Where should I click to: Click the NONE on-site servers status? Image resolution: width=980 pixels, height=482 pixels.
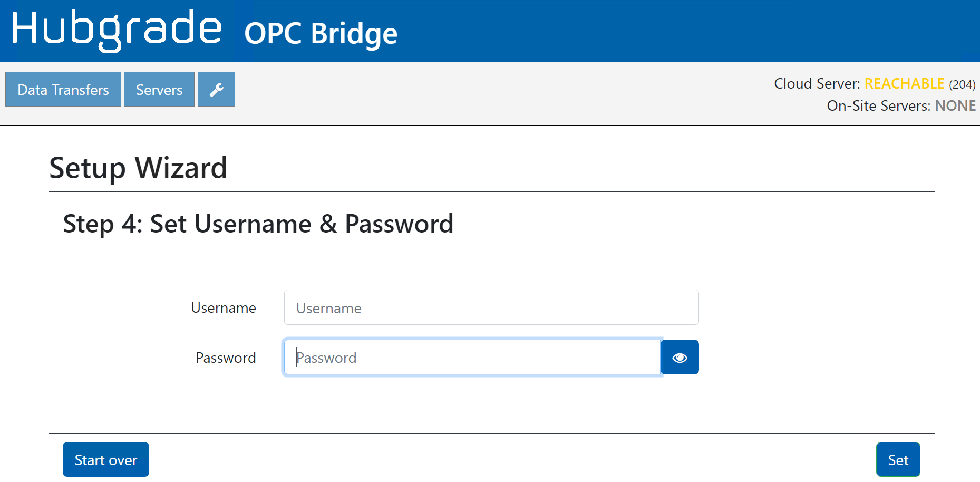[955, 106]
